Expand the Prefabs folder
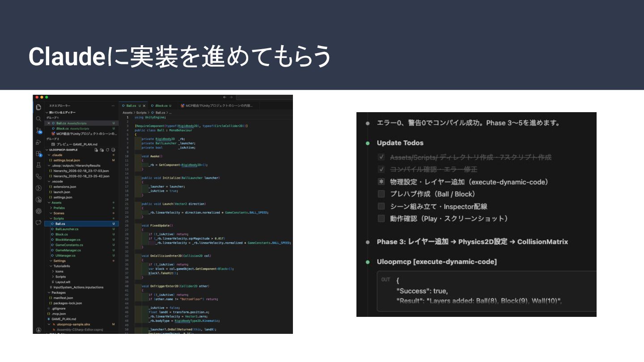The image size is (644, 362). (x=81, y=208)
